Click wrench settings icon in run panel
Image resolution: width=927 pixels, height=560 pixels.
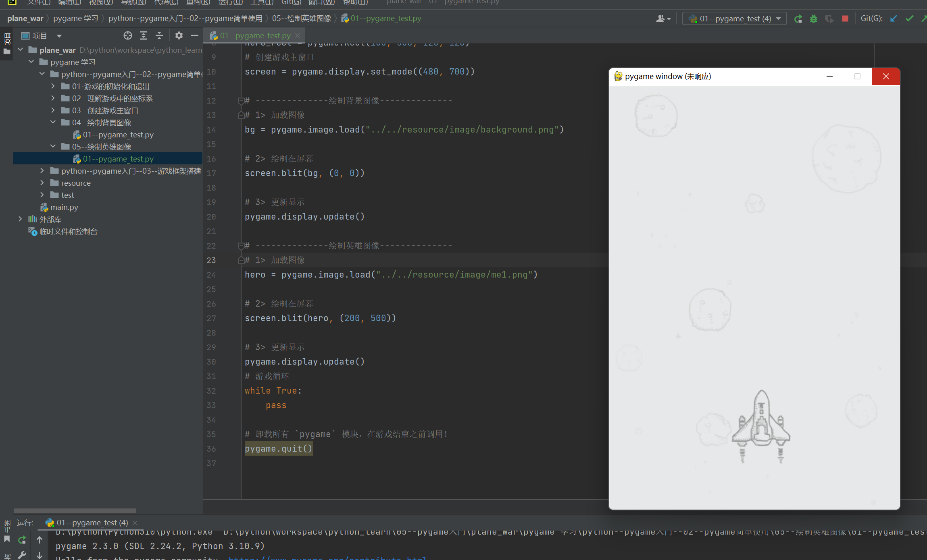(x=22, y=555)
